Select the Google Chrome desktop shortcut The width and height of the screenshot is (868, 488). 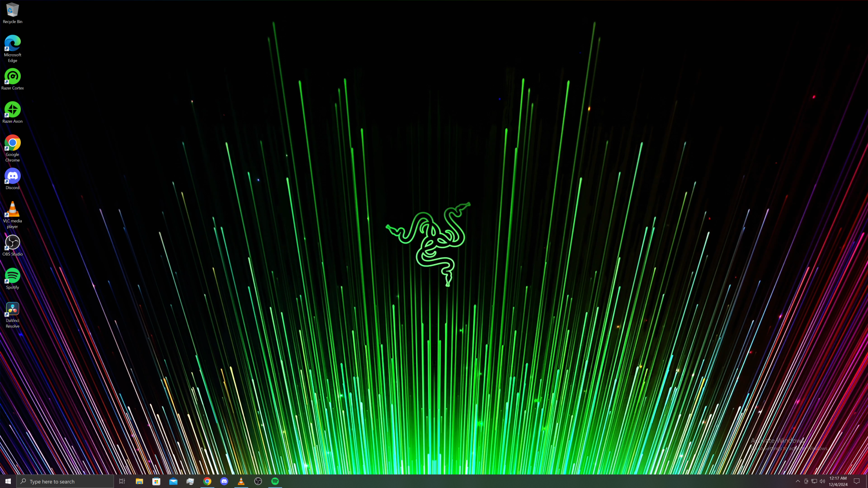coord(13,148)
